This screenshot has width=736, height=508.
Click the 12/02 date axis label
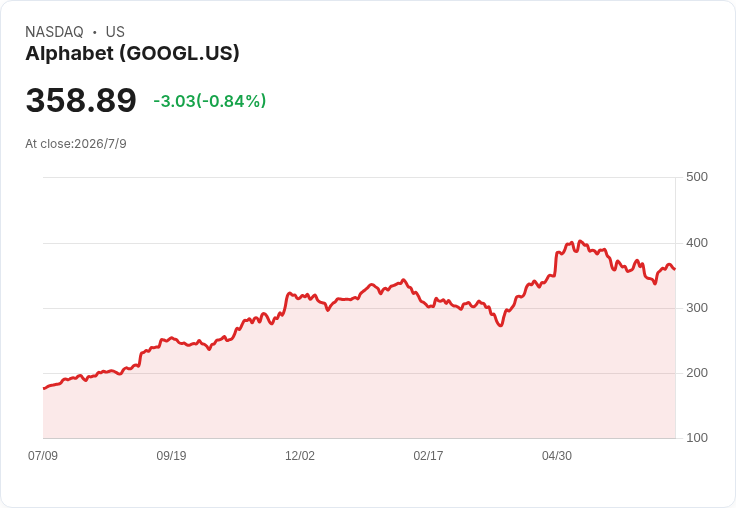click(x=300, y=455)
